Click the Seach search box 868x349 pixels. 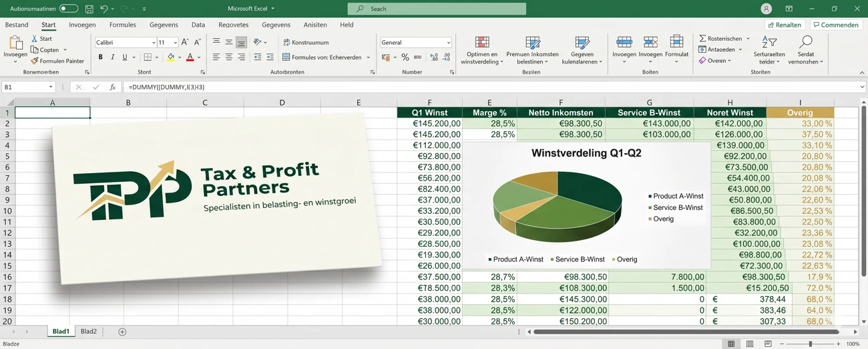coord(437,9)
